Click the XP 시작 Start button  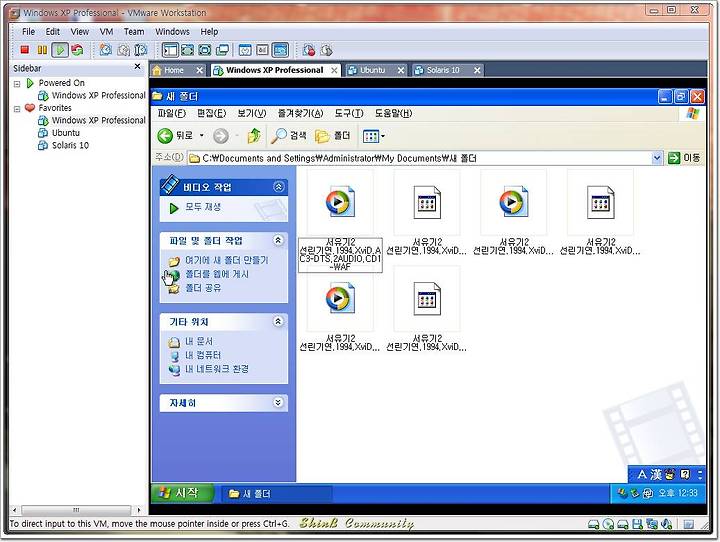[182, 493]
